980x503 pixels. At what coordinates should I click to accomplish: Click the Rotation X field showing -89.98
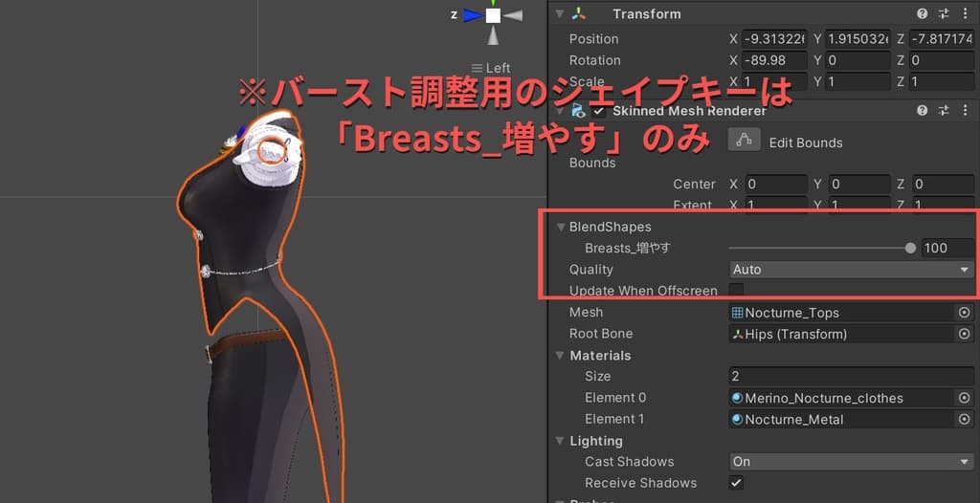774,60
